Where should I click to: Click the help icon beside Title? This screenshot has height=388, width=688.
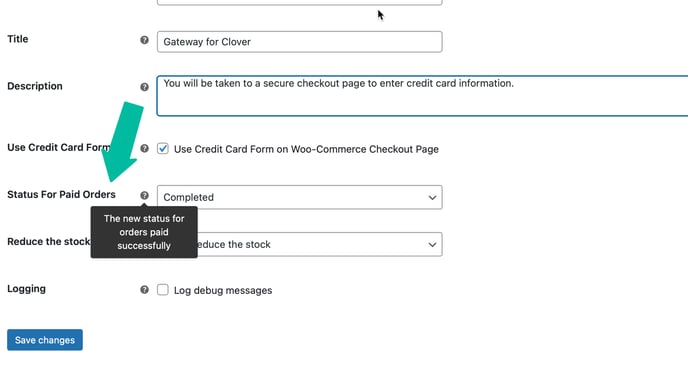[144, 40]
